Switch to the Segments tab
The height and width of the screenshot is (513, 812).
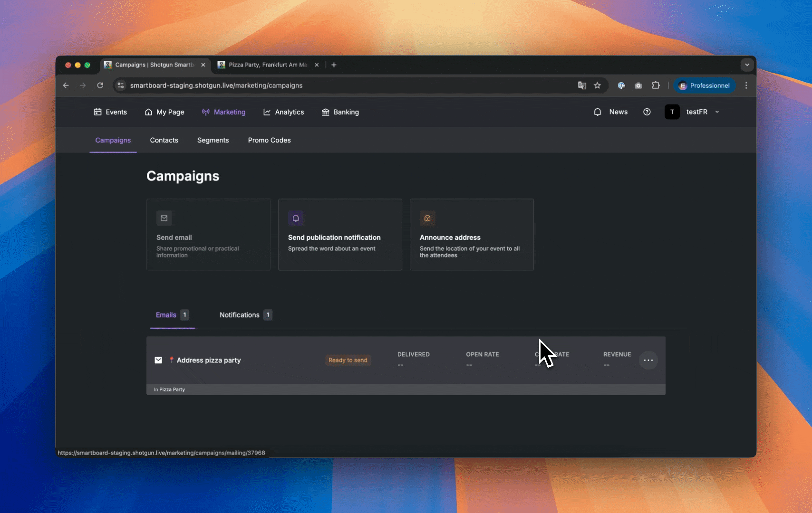[x=213, y=140]
